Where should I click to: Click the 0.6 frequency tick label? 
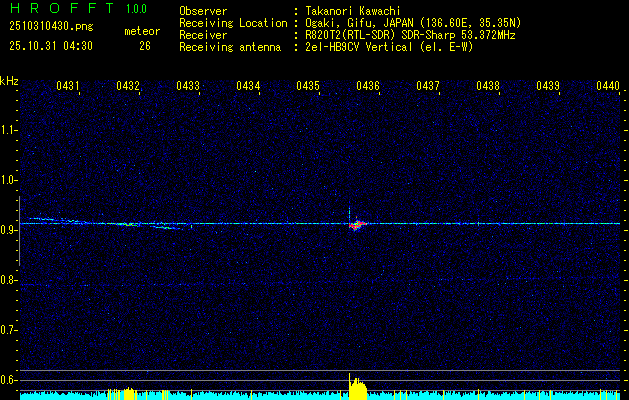pos(8,380)
